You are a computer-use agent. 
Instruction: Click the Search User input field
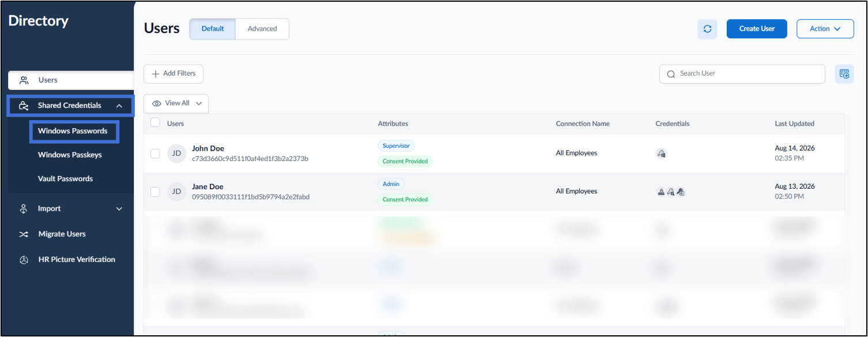[742, 74]
